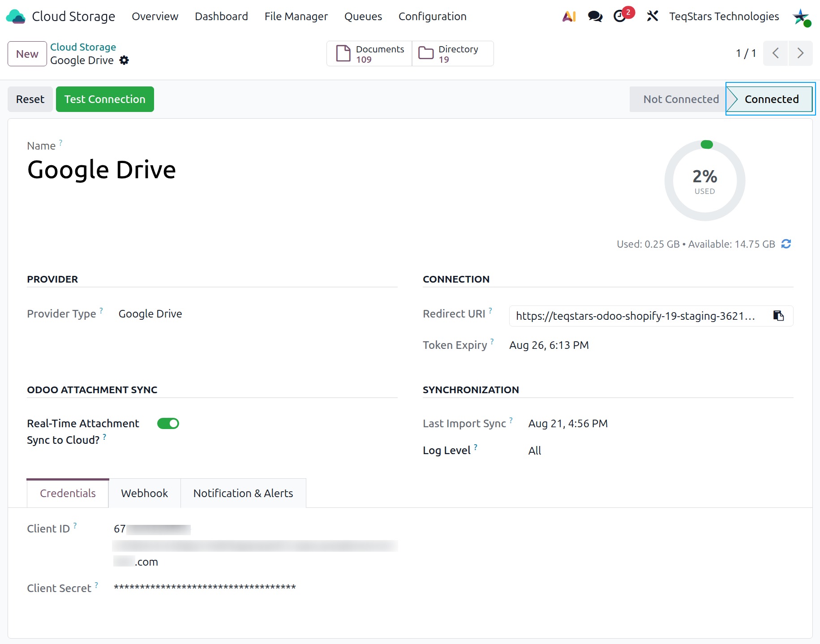Click the help mark beside Provider Type

click(101, 310)
